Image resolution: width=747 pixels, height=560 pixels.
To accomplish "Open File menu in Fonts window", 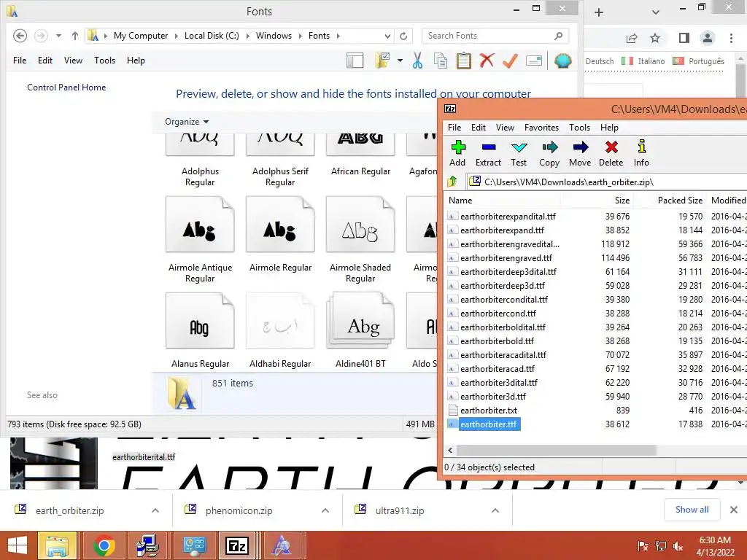I will (20, 61).
